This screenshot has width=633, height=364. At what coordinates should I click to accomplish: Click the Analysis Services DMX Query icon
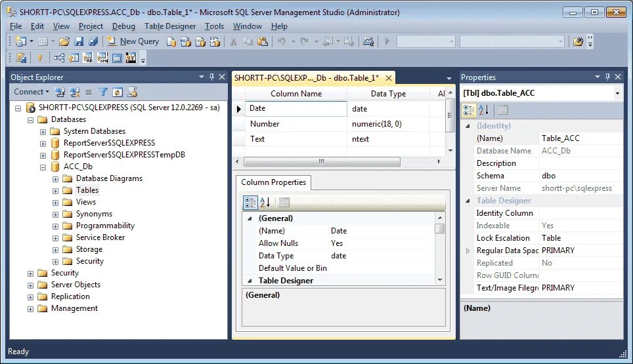pos(200,41)
